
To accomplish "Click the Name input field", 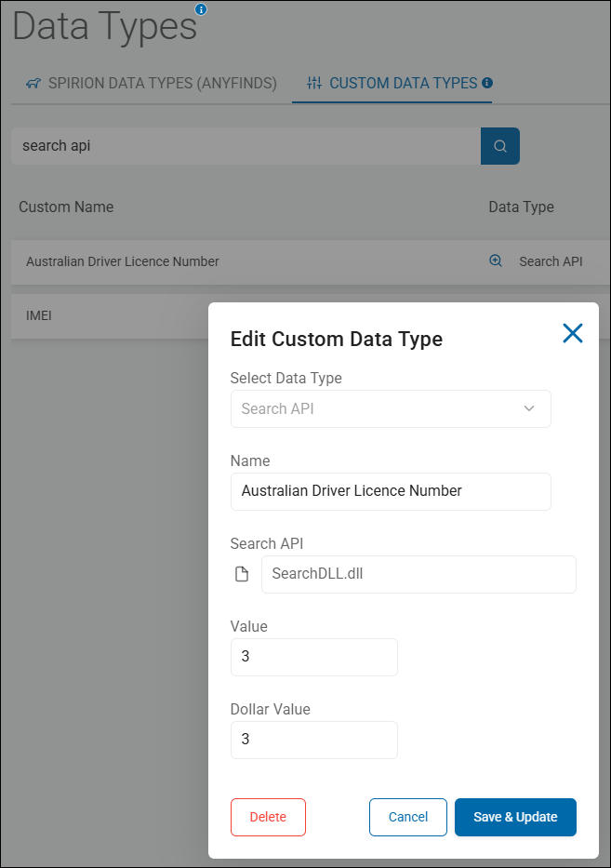I will tap(391, 491).
